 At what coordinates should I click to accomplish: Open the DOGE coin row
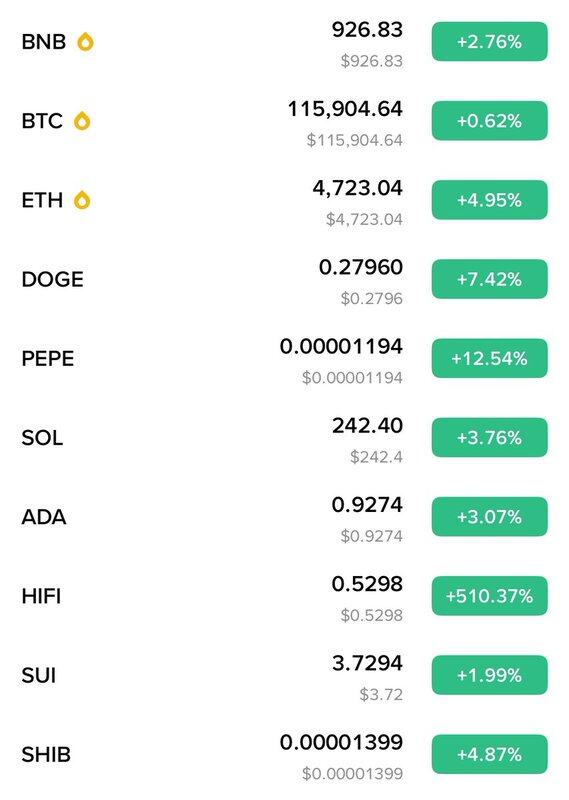point(284,280)
